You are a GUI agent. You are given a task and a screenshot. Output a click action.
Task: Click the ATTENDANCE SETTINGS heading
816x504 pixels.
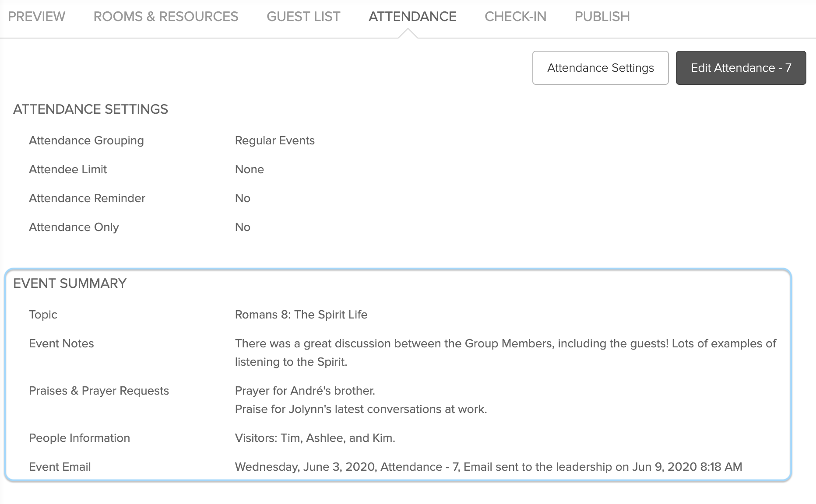click(x=91, y=109)
